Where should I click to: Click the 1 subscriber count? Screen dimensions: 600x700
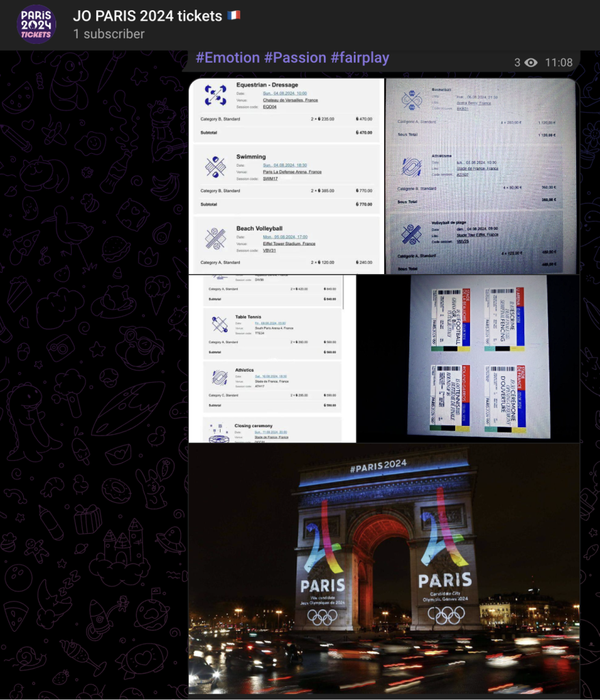(109, 33)
